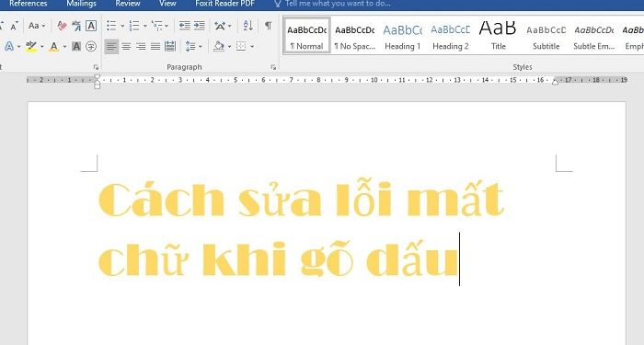Image resolution: width=644 pixels, height=345 pixels.
Task: Apply the Heading 2 style
Action: (x=451, y=35)
